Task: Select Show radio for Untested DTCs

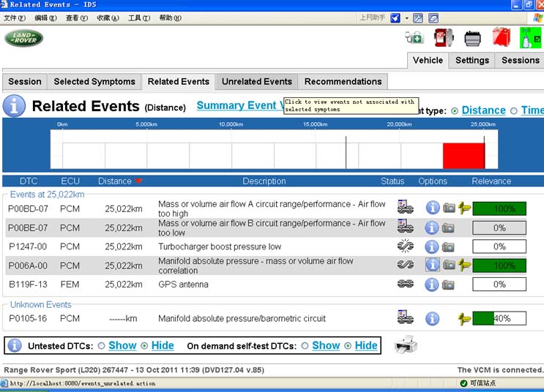Action: 101,346
